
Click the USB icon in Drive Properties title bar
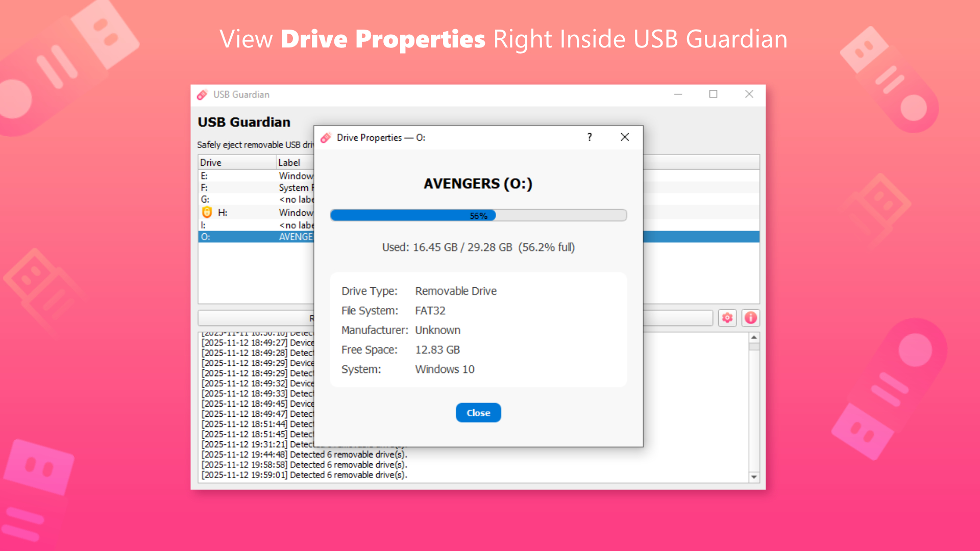coord(326,137)
